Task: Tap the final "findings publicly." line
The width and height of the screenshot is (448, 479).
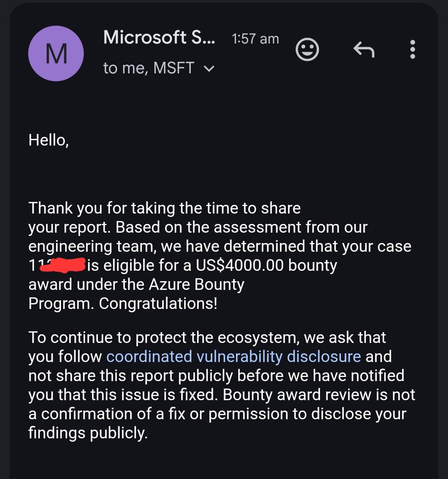Action: [x=88, y=433]
